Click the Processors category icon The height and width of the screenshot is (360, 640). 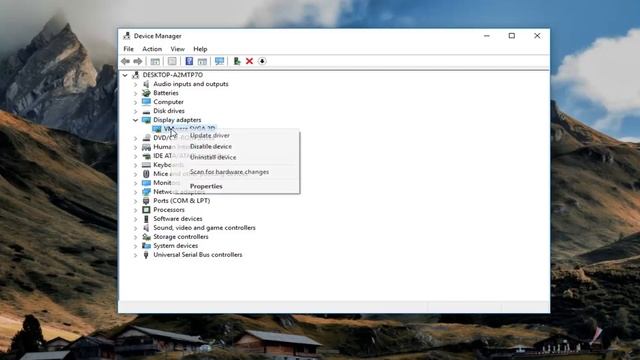(x=146, y=210)
